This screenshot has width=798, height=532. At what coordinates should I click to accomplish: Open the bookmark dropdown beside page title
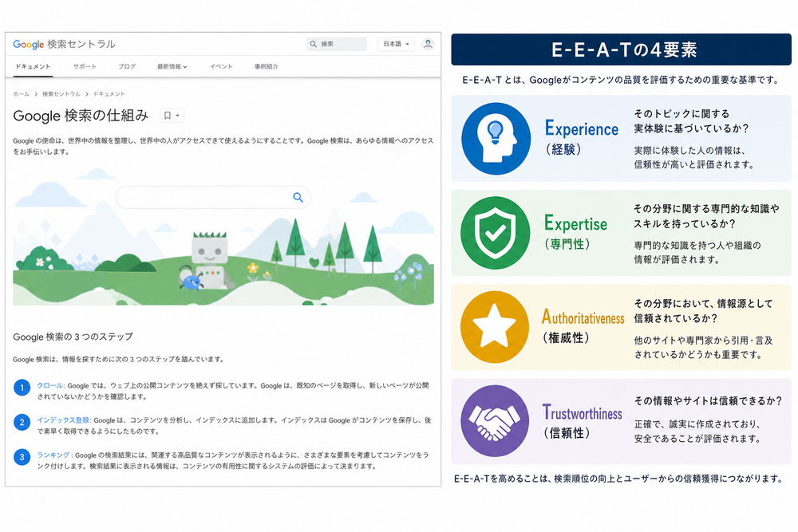(172, 116)
